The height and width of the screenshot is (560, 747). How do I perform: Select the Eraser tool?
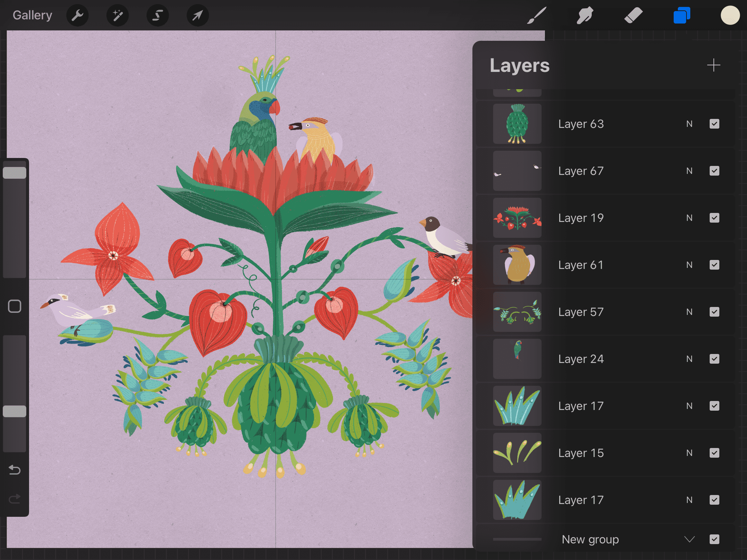[x=633, y=15]
